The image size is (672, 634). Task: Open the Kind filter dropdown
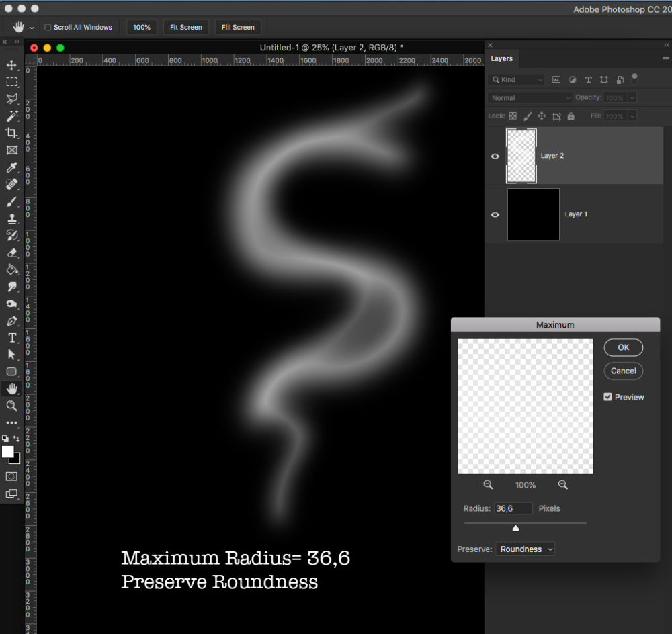pos(516,79)
